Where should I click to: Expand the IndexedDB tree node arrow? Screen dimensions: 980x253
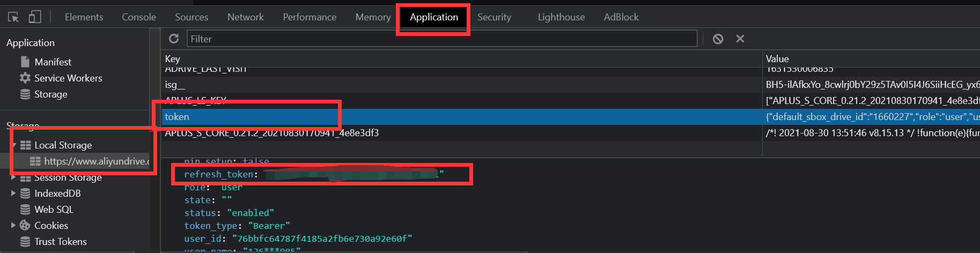click(13, 193)
